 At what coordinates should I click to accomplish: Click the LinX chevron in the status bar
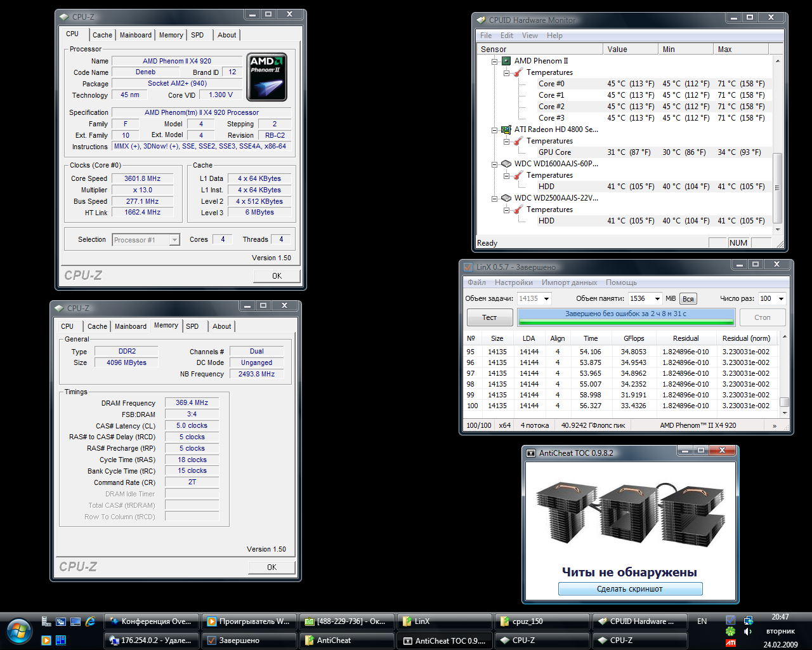774,426
